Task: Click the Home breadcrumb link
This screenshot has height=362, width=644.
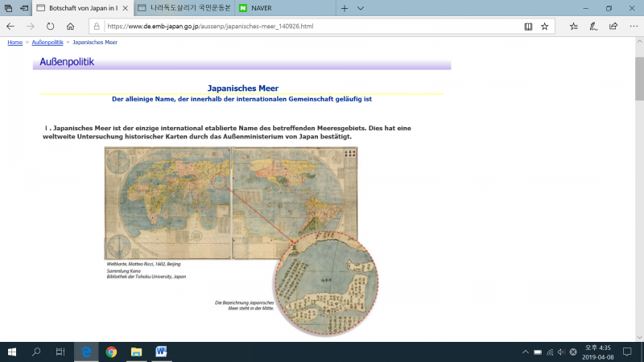Action: coord(14,42)
